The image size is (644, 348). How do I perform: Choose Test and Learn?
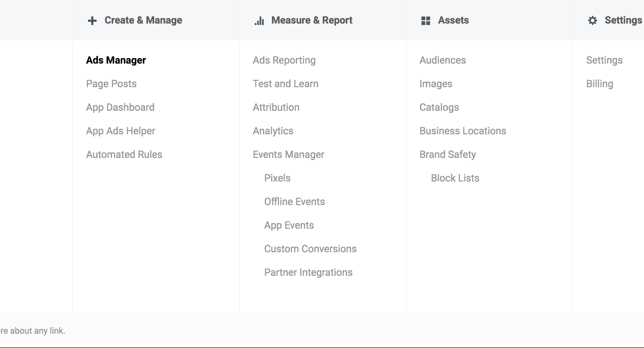click(x=286, y=84)
